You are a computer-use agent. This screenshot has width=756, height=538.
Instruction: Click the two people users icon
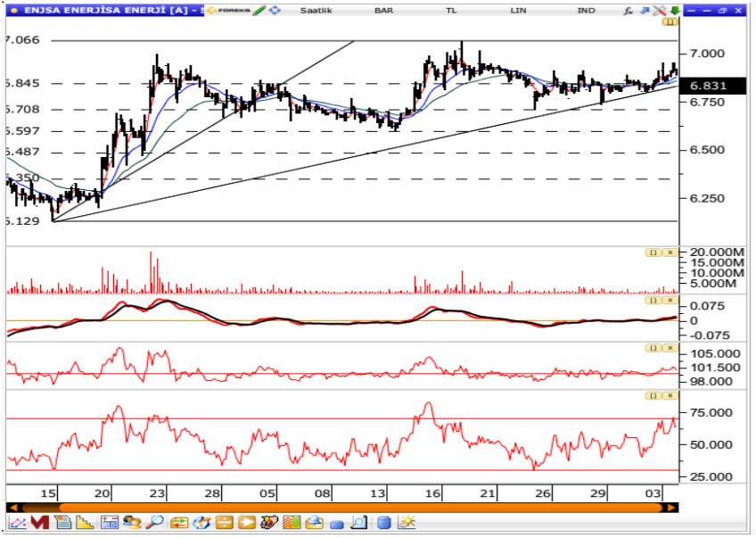(x=132, y=523)
